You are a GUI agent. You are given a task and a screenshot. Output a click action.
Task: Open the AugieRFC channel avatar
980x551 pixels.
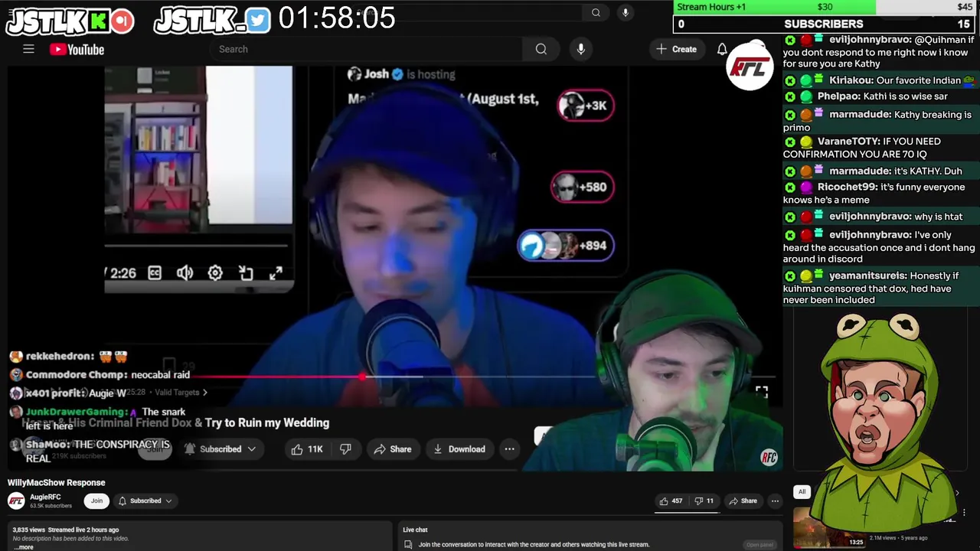[16, 501]
